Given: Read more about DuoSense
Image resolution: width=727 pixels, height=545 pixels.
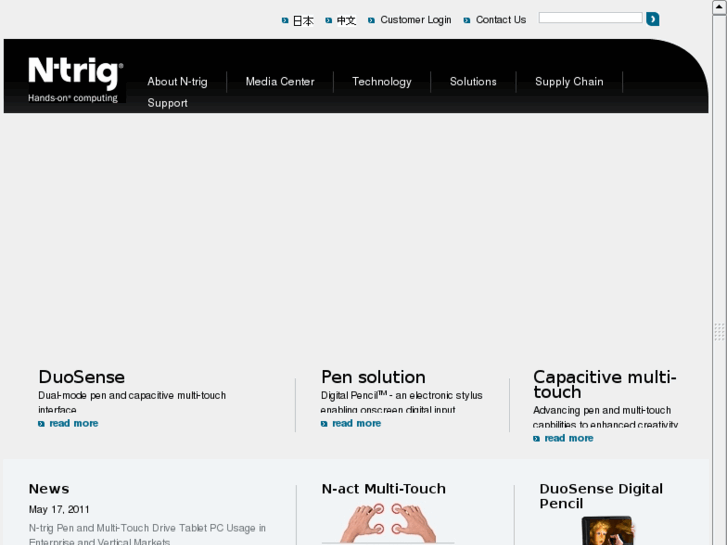Looking at the screenshot, I should (x=74, y=423).
